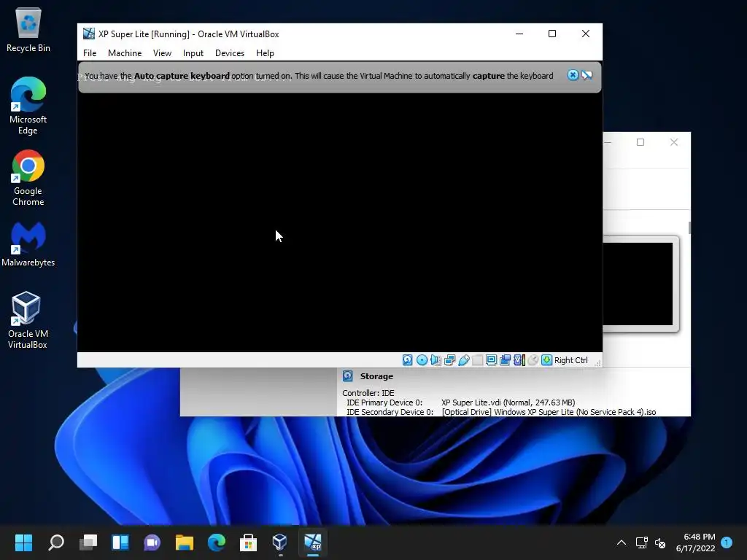Image resolution: width=747 pixels, height=560 pixels.
Task: Open Microsoft Edge from taskbar
Action: coord(216,542)
